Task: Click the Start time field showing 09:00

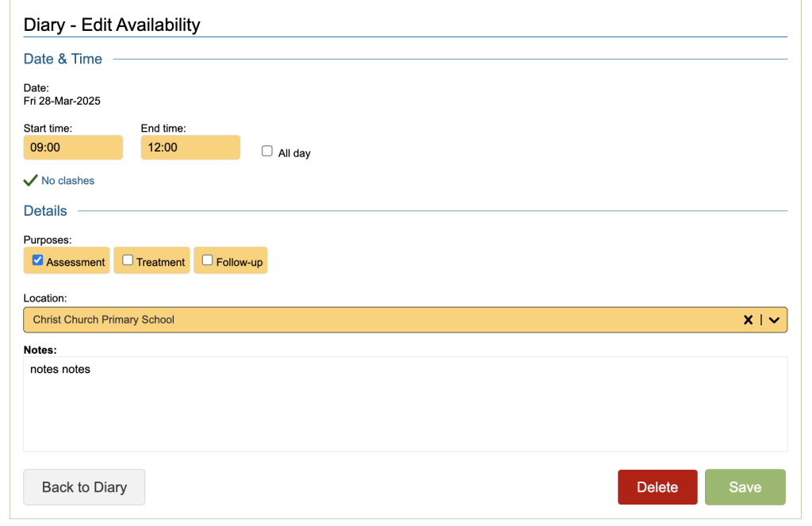Action: [73, 148]
